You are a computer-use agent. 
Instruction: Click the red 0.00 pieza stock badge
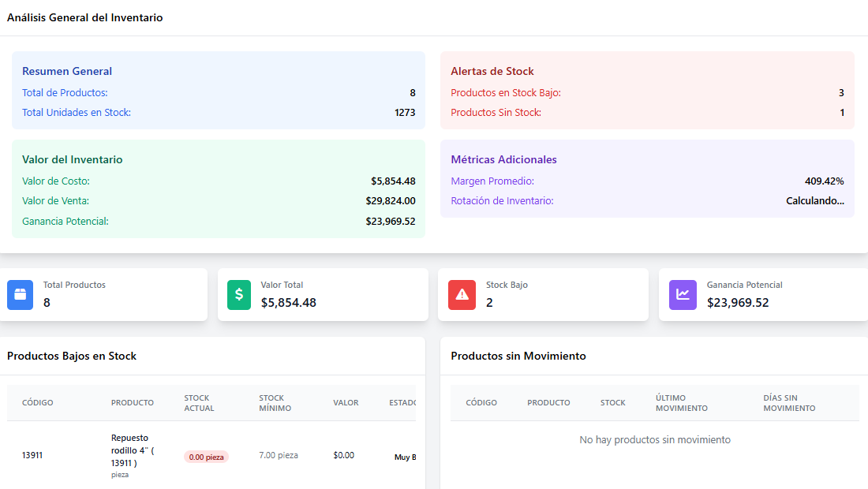coord(206,457)
